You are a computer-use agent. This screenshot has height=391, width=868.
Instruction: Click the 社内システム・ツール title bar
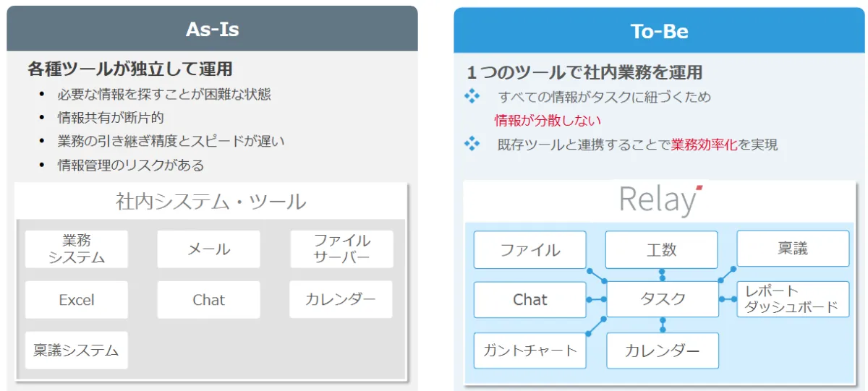coord(211,201)
